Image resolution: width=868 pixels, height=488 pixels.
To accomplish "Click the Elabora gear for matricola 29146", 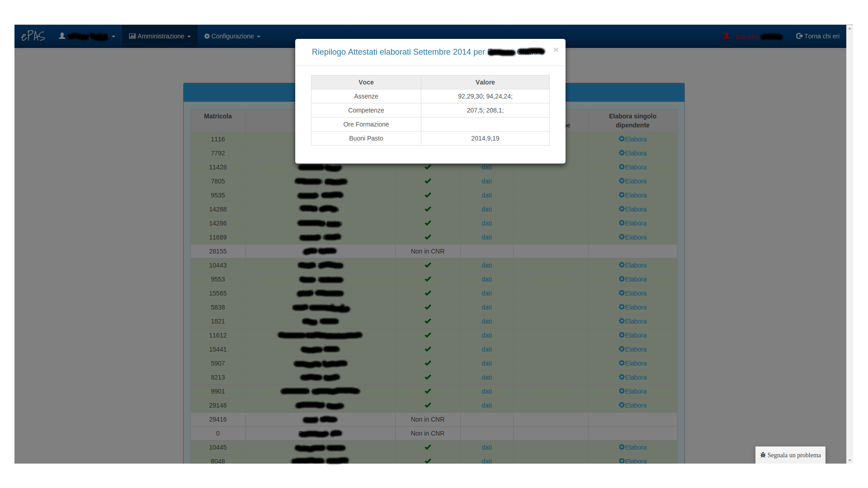I will tap(622, 405).
